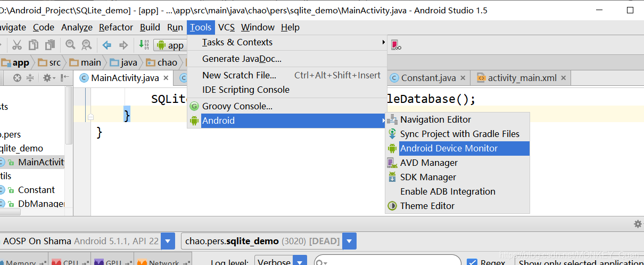
Task: Close the MainActivity.java tab
Action: point(166,78)
